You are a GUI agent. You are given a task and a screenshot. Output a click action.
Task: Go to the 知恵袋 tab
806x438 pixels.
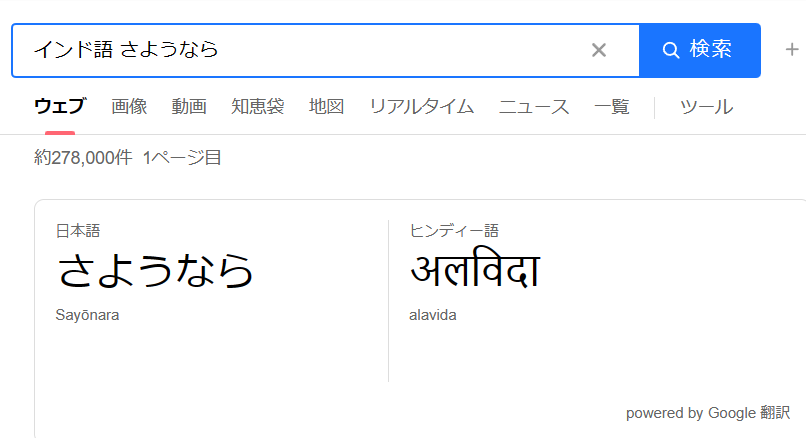(x=258, y=107)
